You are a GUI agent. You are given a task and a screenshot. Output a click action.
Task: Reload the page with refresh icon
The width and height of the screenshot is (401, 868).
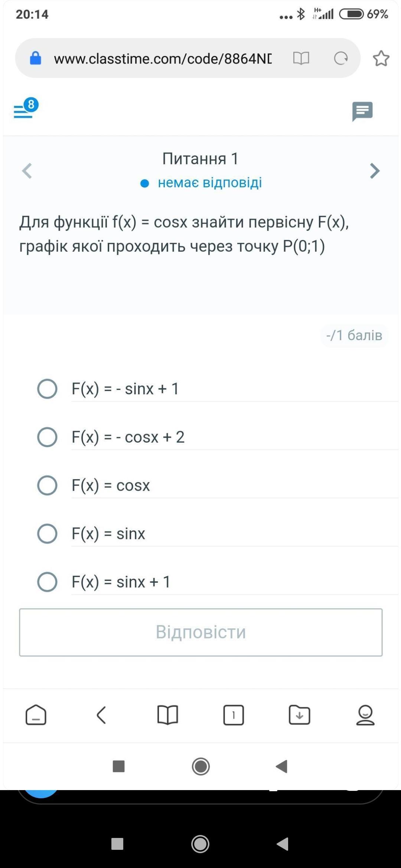[x=340, y=58]
